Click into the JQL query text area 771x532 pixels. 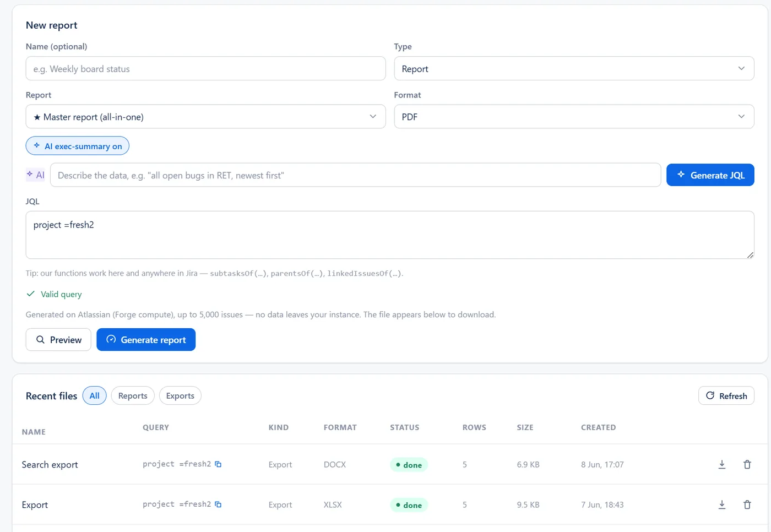(390, 235)
